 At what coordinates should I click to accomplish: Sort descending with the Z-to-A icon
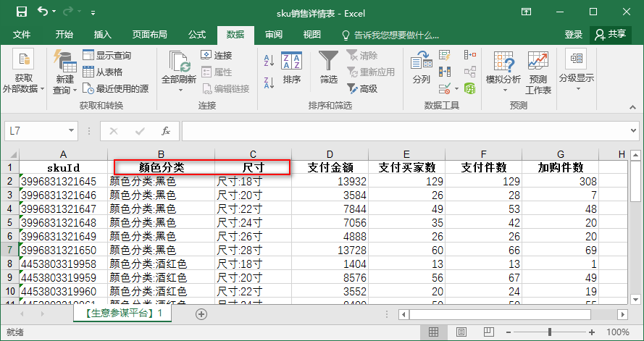[269, 83]
